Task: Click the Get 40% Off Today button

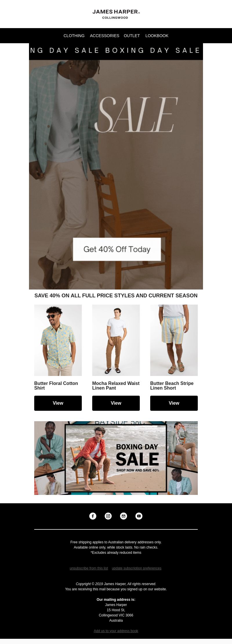Action: pyautogui.click(x=117, y=249)
